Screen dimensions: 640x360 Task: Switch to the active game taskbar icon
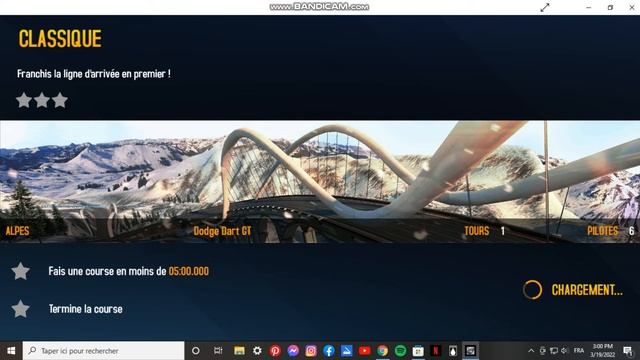[x=471, y=351]
